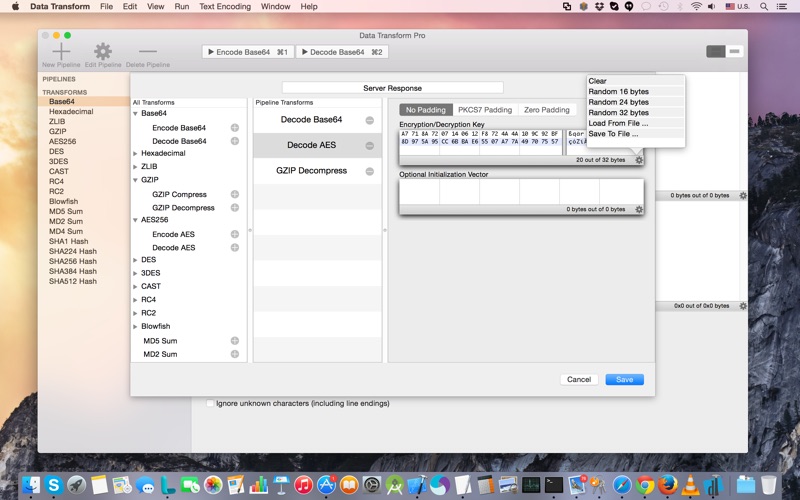Launch Google Chrome from the Dock
Screen dimensions: 800x500
click(644, 485)
